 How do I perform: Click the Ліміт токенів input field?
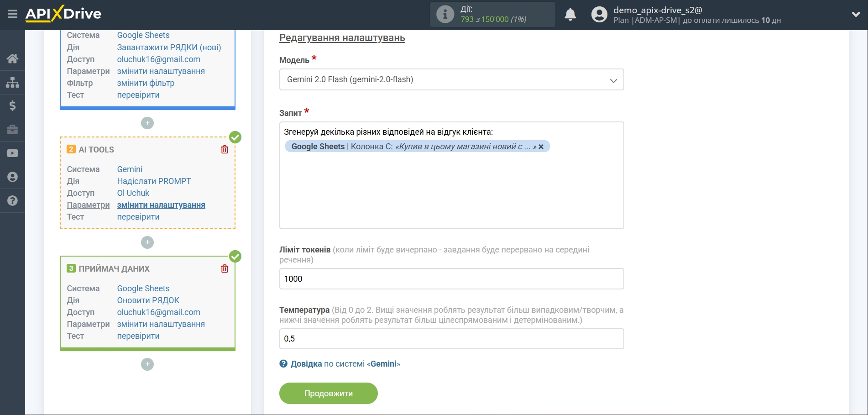tap(451, 279)
